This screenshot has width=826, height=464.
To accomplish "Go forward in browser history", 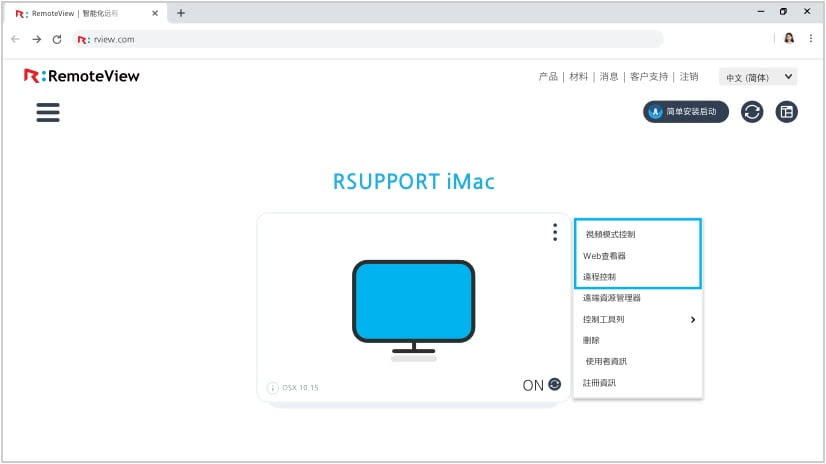I will click(36, 39).
